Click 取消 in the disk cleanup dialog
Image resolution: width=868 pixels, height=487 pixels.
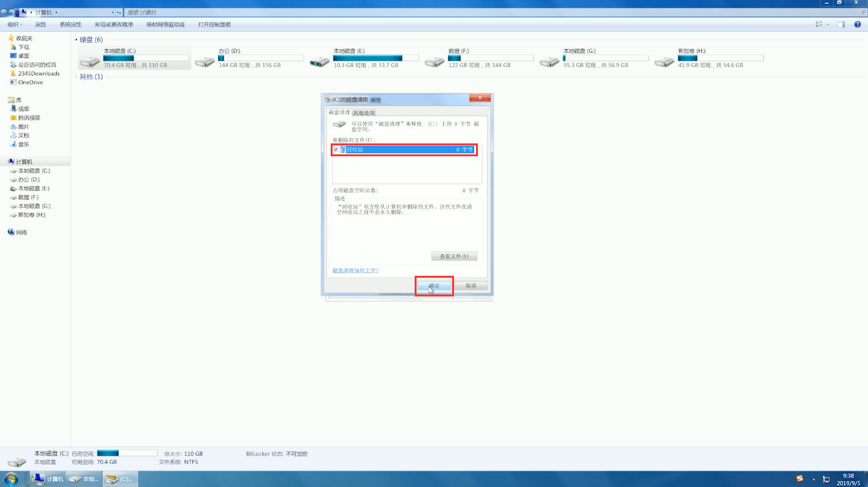471,285
